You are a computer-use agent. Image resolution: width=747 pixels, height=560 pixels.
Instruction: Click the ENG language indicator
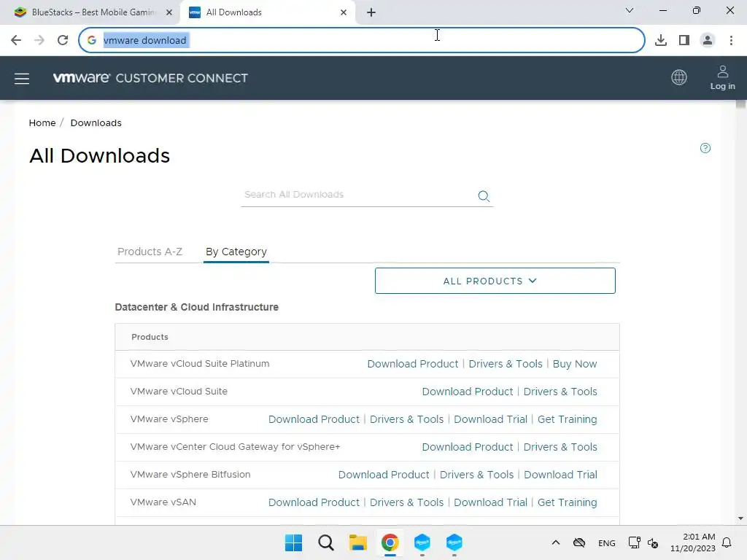pos(606,542)
